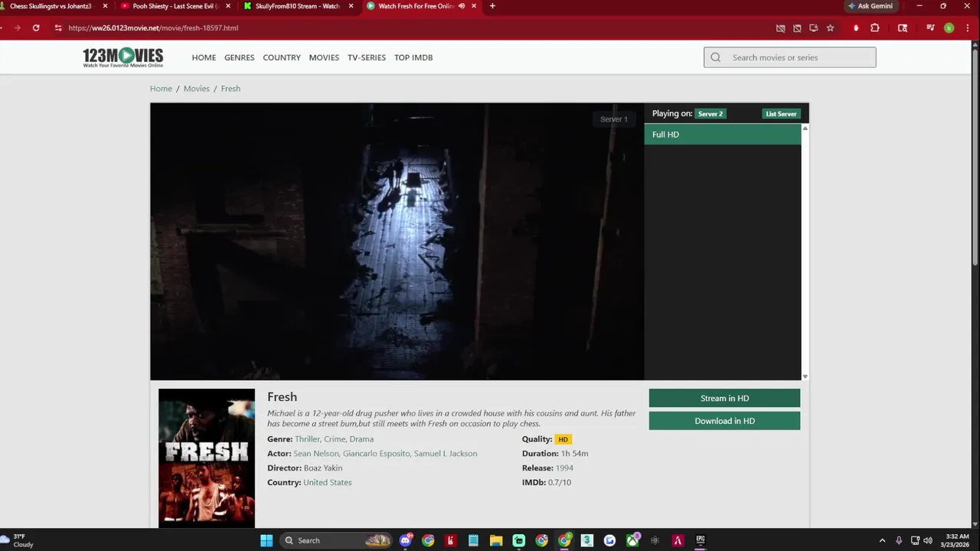Click the search magnifier icon in the site search box

[716, 57]
